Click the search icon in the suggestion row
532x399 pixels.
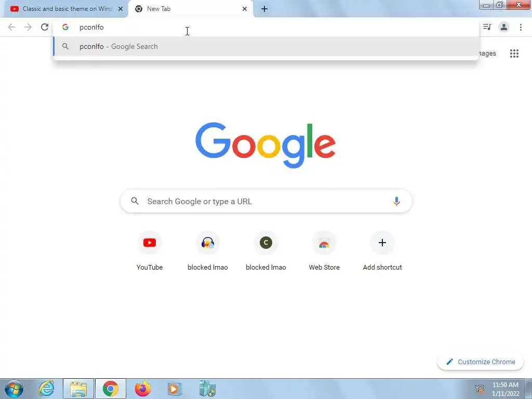pos(65,46)
